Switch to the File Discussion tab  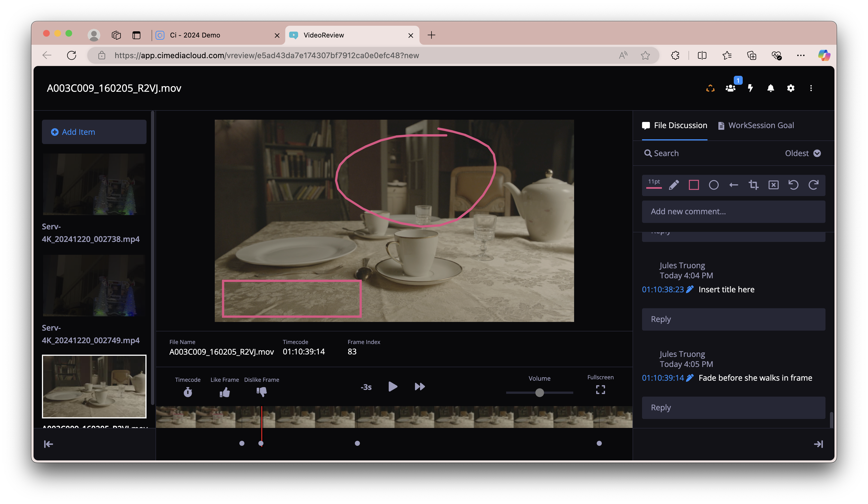click(x=674, y=125)
